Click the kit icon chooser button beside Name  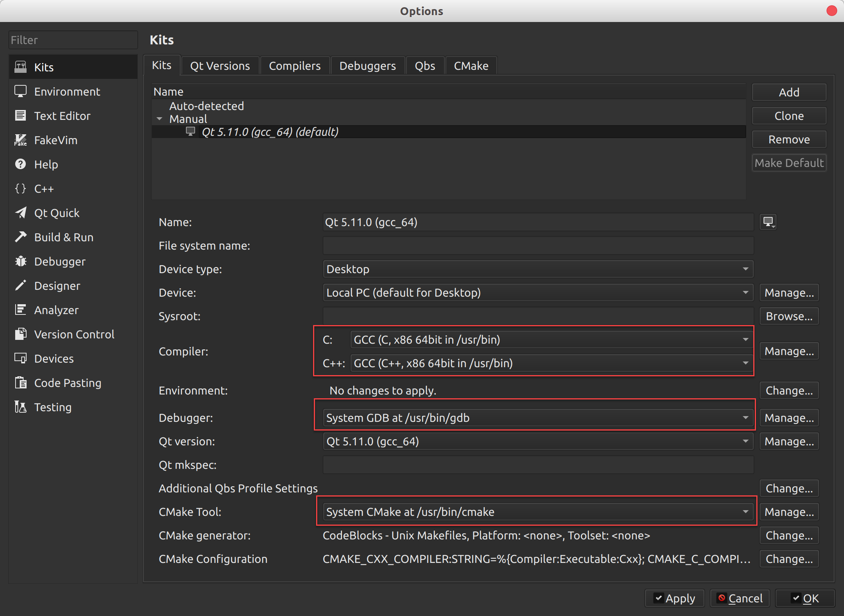pyautogui.click(x=768, y=222)
